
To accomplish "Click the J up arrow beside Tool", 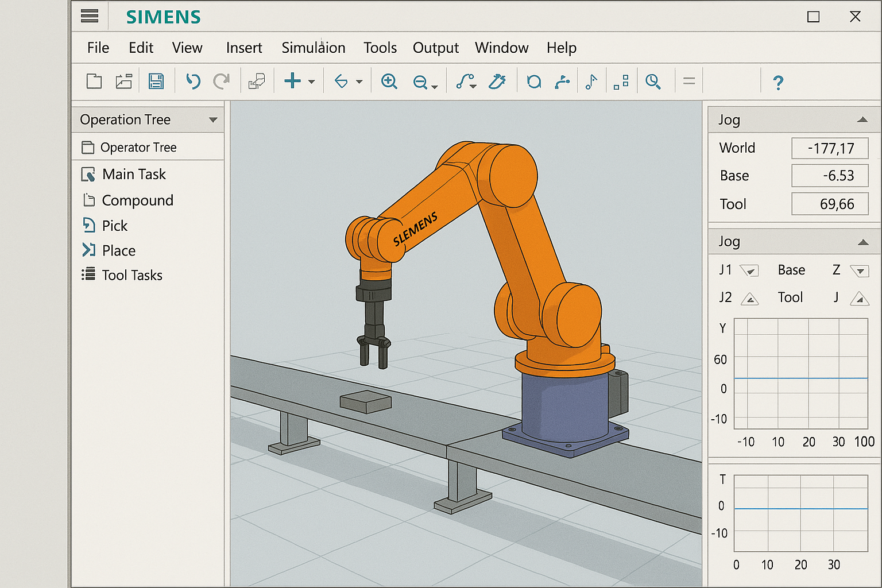I will click(860, 298).
